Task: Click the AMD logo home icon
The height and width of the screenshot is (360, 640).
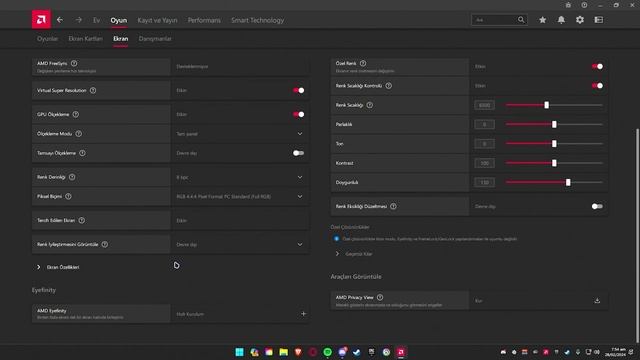Action: tap(41, 20)
